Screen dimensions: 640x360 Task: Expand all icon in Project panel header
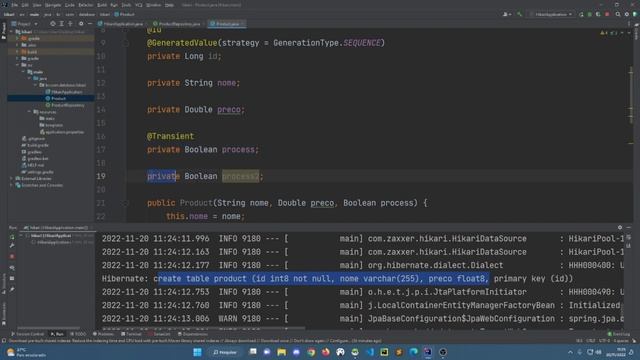62,24
